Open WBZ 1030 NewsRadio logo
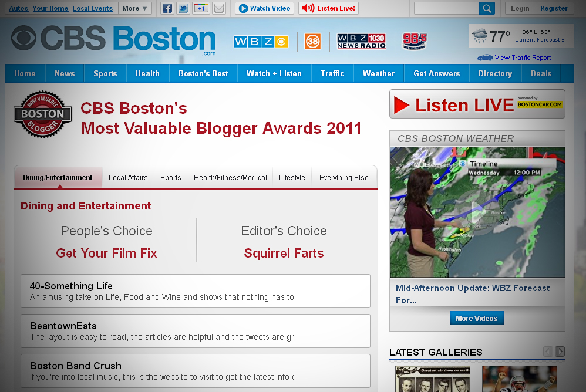Screen dimensions: 586x392 [361, 42]
